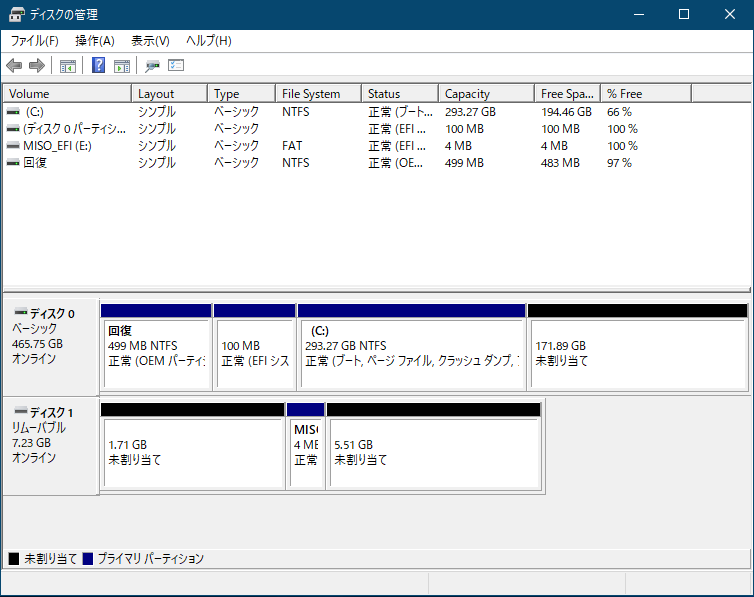Sort by the Volume column header

[67, 93]
